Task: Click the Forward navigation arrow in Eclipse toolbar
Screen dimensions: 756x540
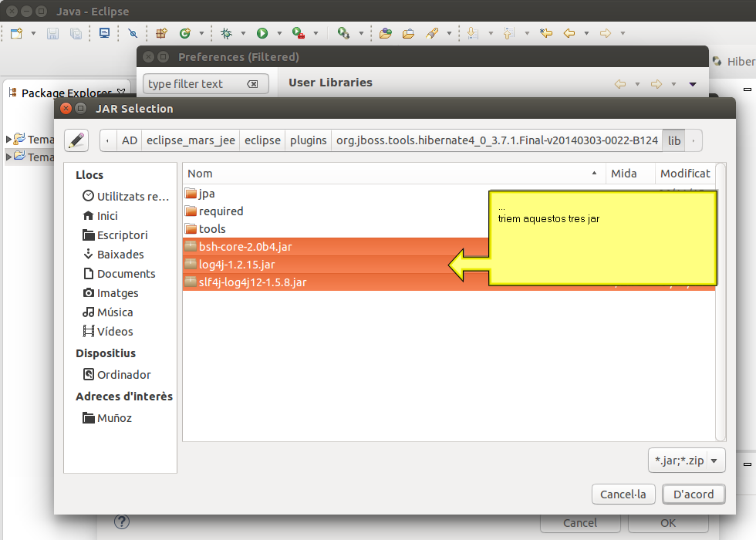Action: pyautogui.click(x=606, y=33)
